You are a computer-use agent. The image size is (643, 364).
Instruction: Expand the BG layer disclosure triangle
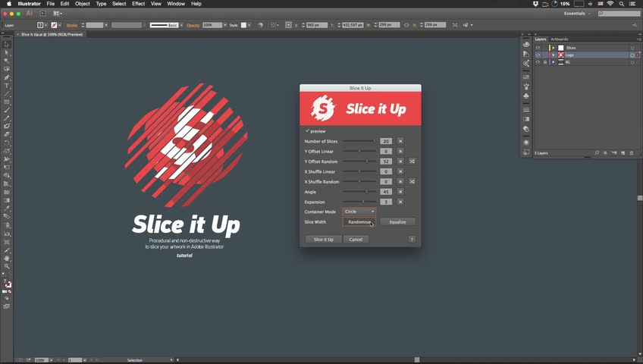[x=554, y=62]
